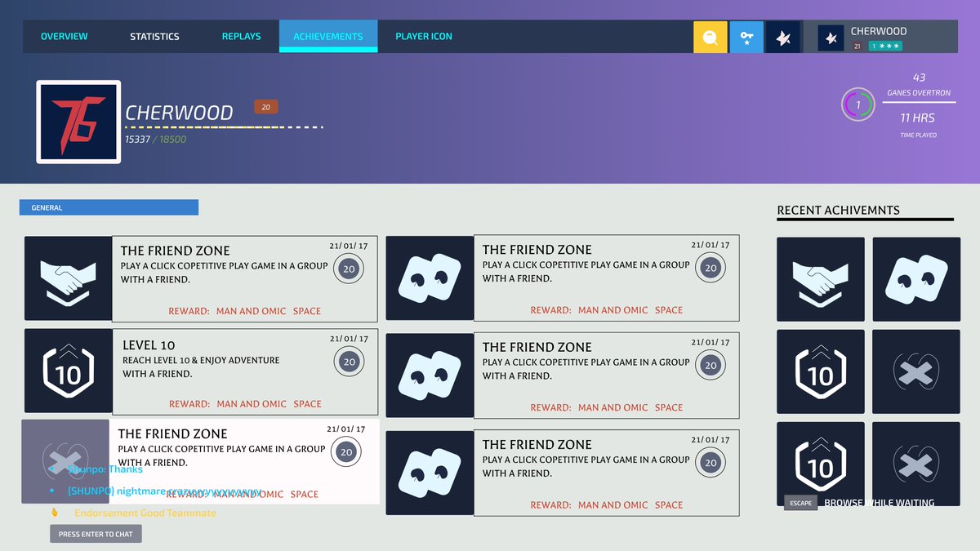Click the yellow chat bubble icon
Screen dimensions: 980x551
[x=710, y=38]
